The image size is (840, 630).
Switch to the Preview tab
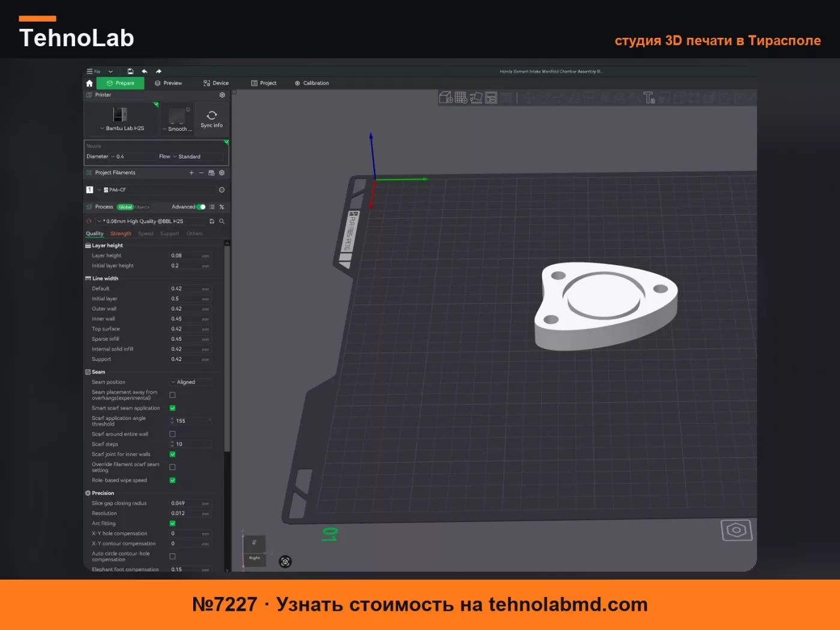[x=168, y=83]
